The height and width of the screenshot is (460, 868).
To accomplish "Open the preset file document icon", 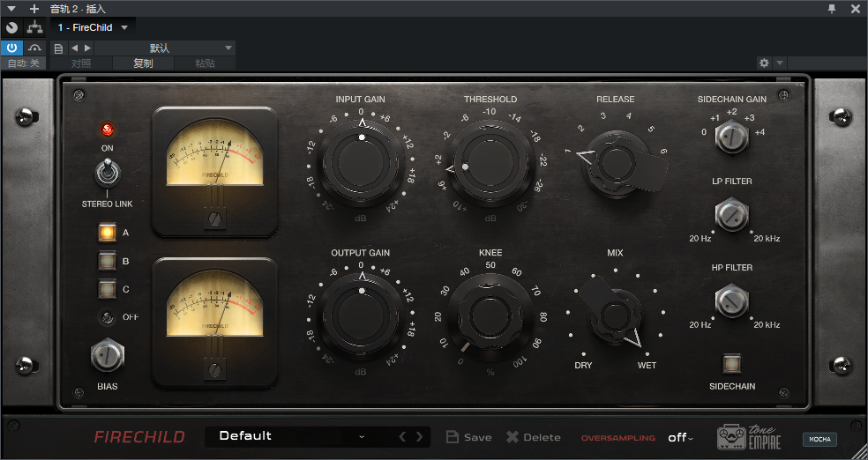I will pyautogui.click(x=58, y=48).
